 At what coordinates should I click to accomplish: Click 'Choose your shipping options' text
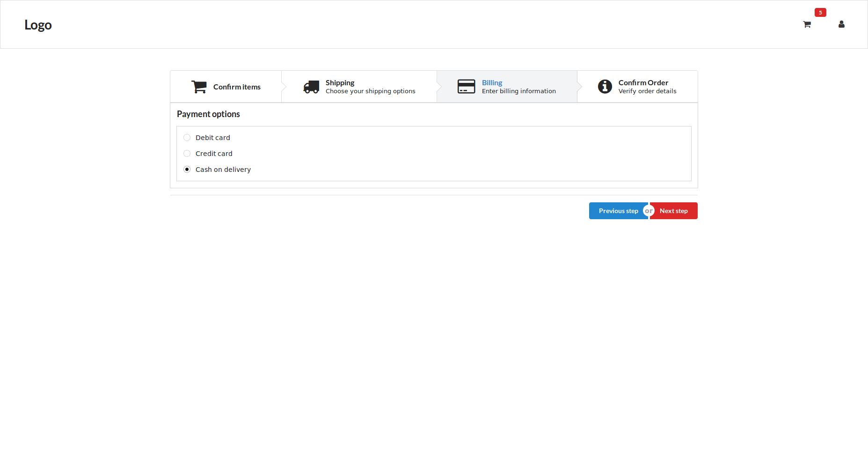click(371, 91)
